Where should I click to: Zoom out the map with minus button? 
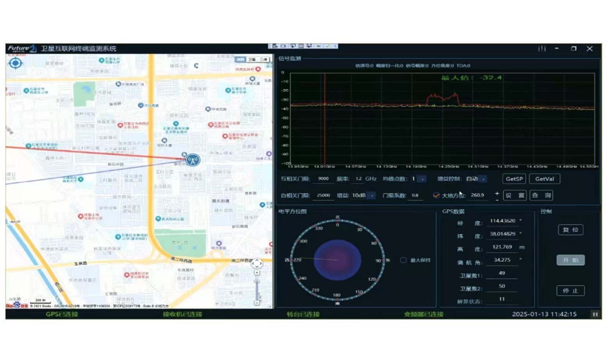(257, 303)
